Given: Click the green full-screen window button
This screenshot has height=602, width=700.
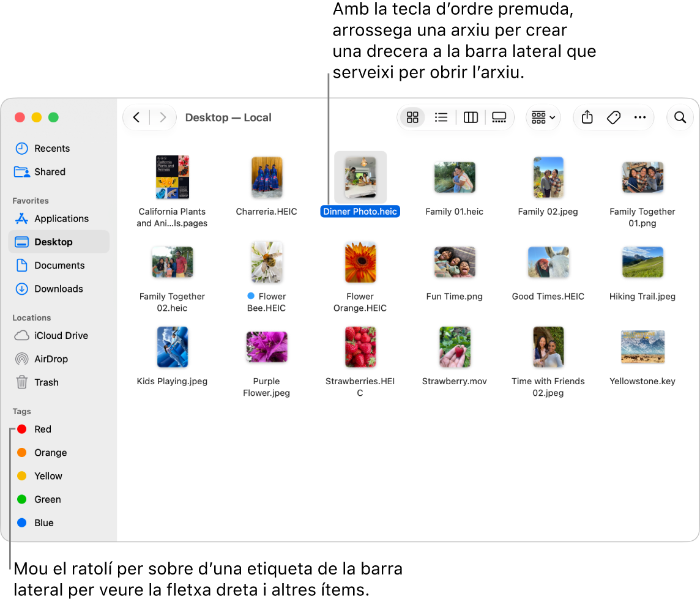Looking at the screenshot, I should pyautogui.click(x=54, y=117).
